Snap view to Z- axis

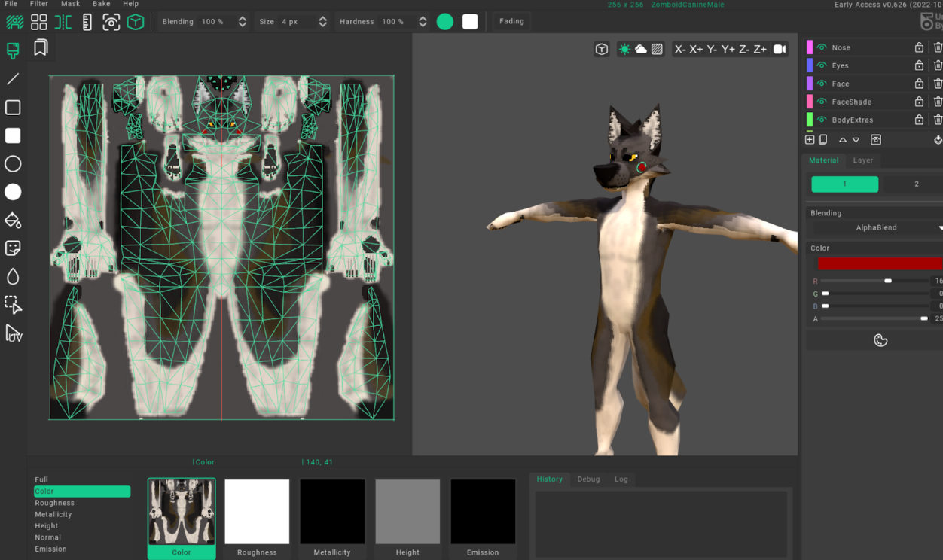744,49
